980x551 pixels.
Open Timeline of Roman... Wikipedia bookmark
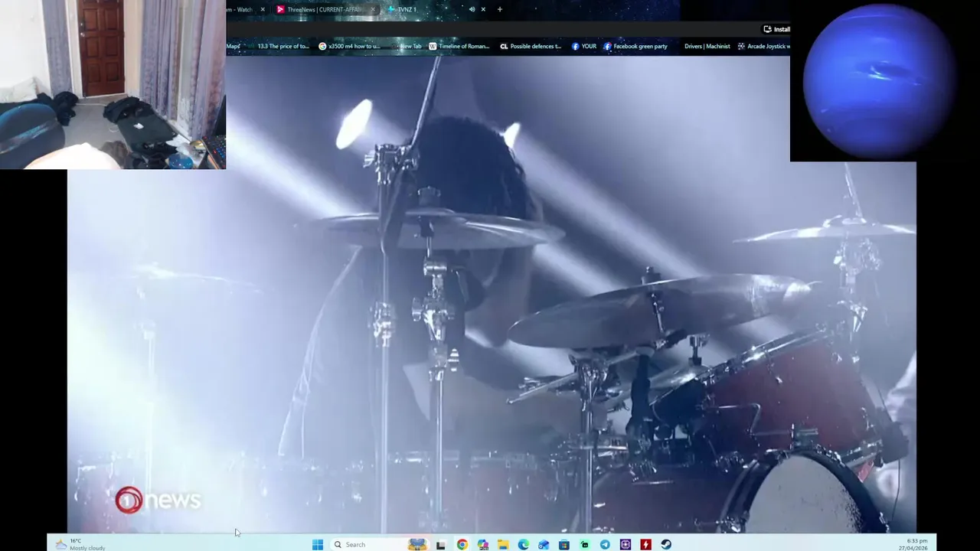(459, 46)
